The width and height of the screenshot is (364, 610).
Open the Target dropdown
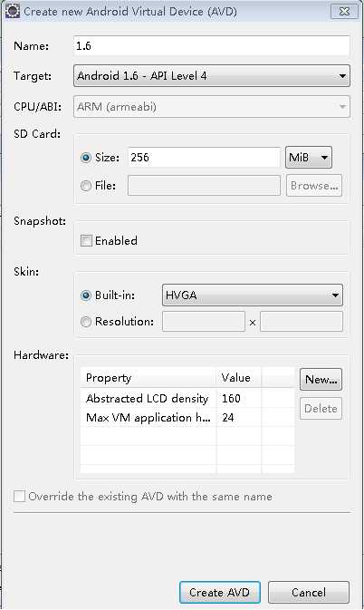click(211, 76)
